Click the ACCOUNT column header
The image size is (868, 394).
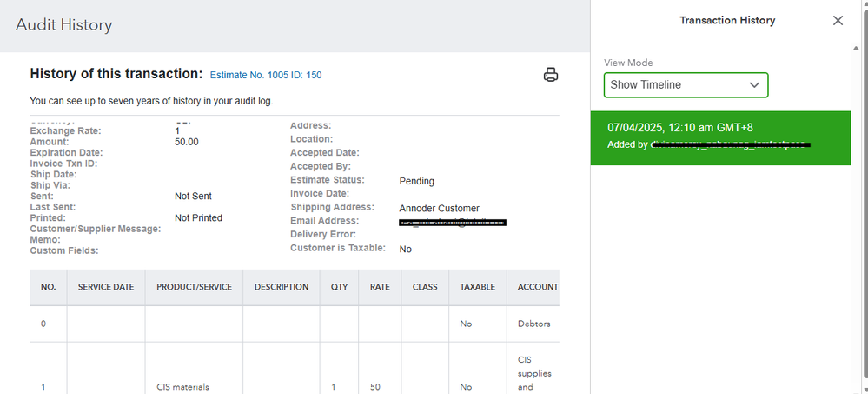click(537, 287)
